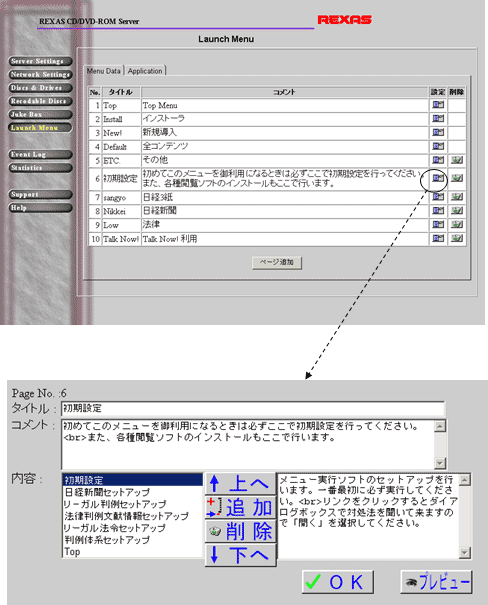488x605 pixels.
Task: Delete the 初期設定 page via trash icon
Action: point(457,178)
